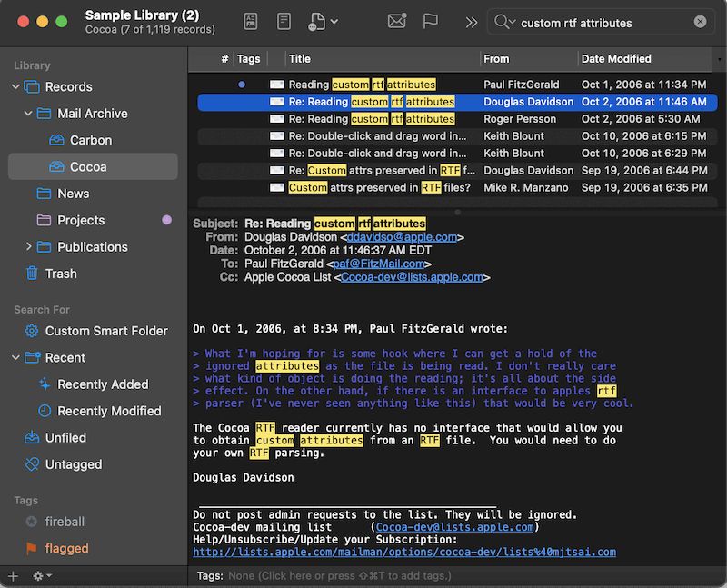The image size is (727, 588).
Task: Open the toolbar overflow chevron
Action: tap(471, 22)
